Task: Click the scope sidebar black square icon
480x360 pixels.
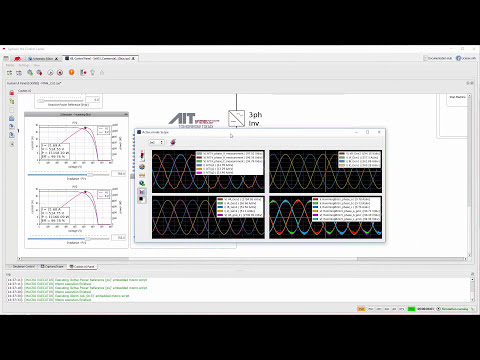Action: pyautogui.click(x=142, y=199)
